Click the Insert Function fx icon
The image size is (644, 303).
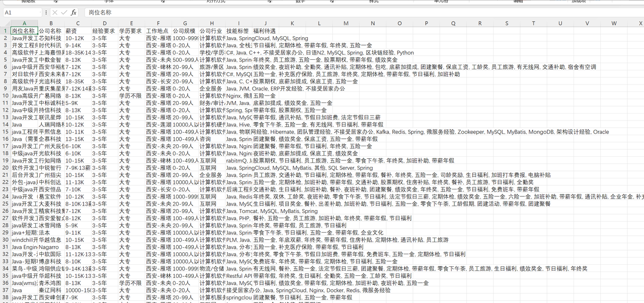pos(73,13)
